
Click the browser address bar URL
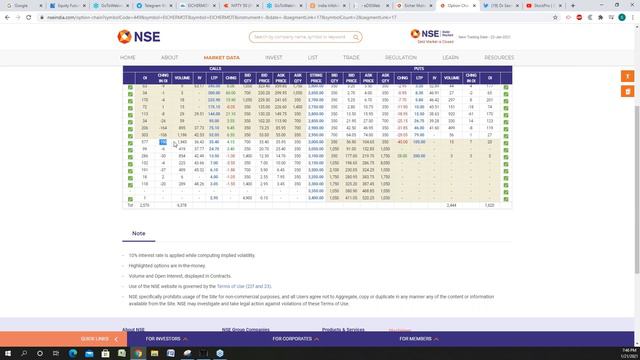(221, 18)
